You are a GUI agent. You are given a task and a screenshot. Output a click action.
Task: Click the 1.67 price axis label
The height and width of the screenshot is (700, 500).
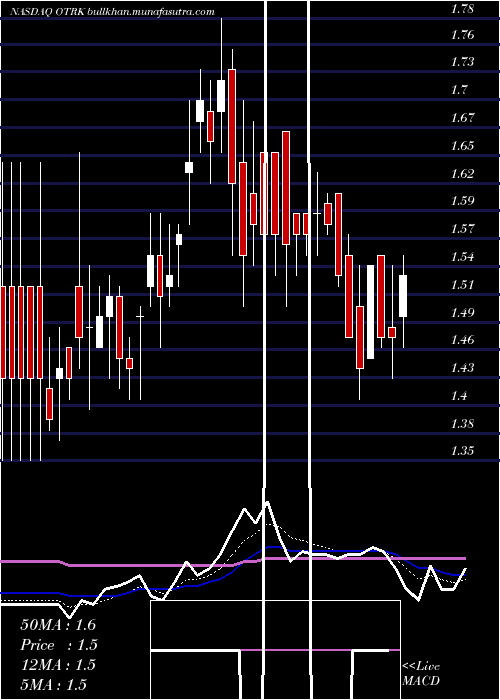point(462,117)
